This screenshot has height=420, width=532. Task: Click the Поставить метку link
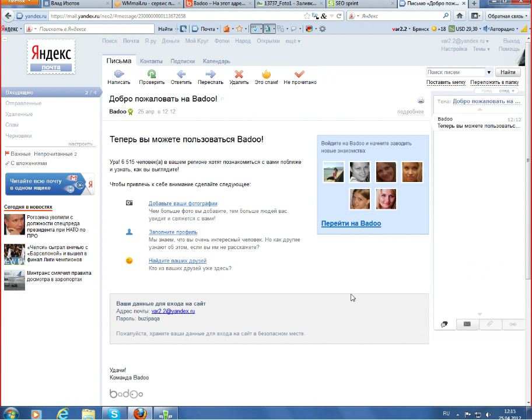pyautogui.click(x=446, y=82)
